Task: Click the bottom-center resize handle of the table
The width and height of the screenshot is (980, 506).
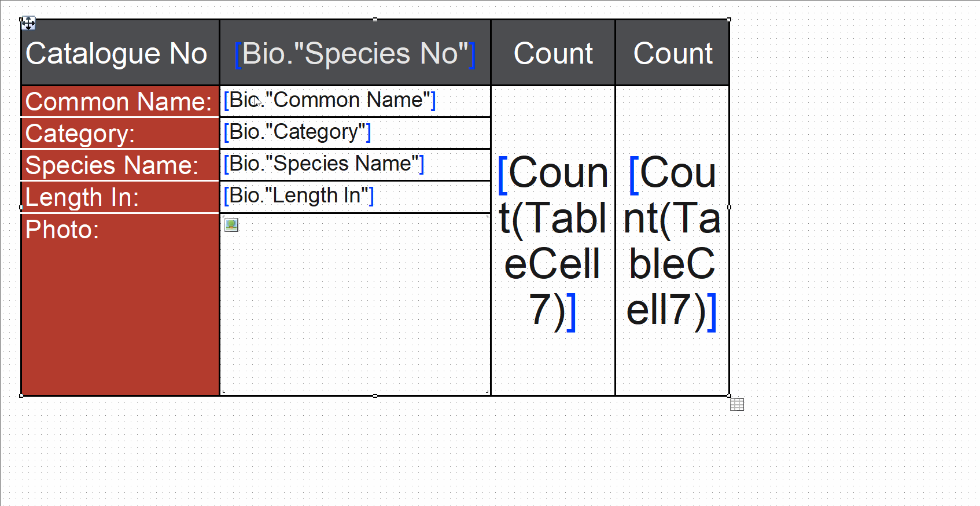Action: tap(375, 396)
